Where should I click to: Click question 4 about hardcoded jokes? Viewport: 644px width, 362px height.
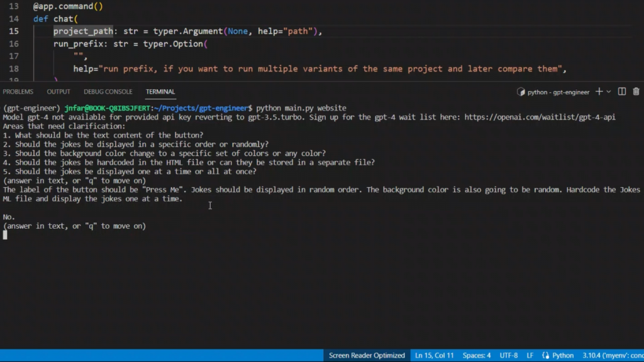[x=189, y=162]
